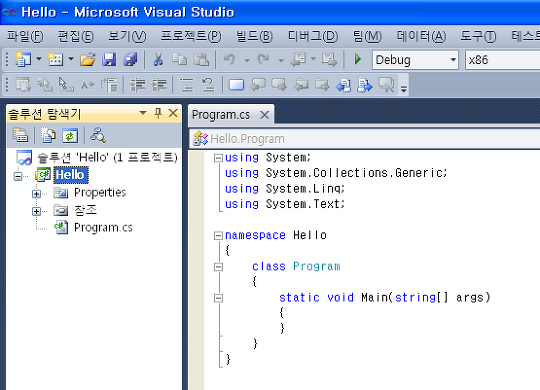Viewport: 540px width, 390px height.
Task: Open the 빌드(B) menu
Action: coord(254,36)
